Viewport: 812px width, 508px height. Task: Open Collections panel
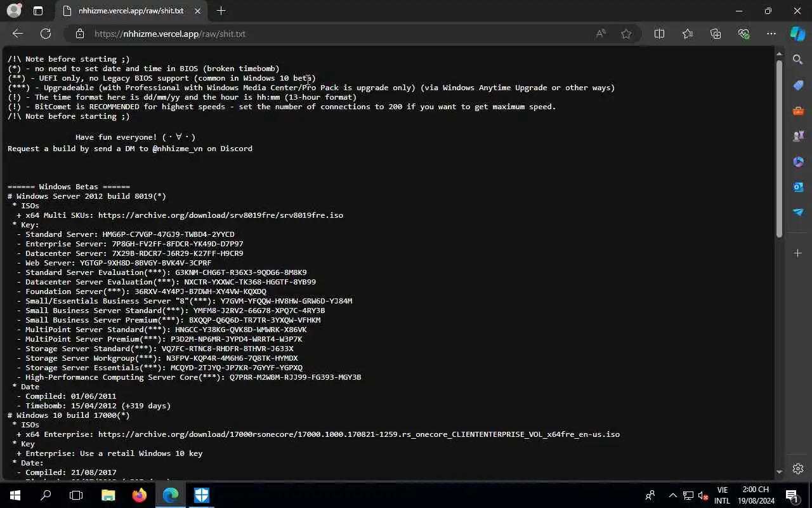(x=716, y=34)
